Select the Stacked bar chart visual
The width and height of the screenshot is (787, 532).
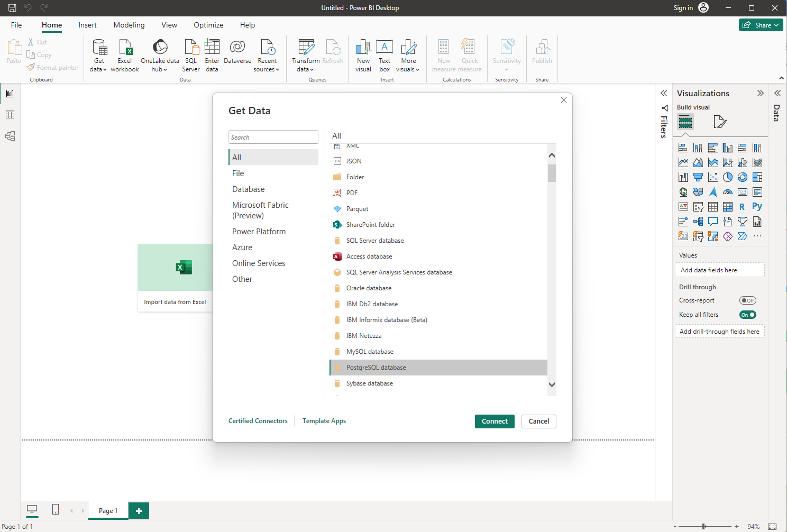coord(683,148)
